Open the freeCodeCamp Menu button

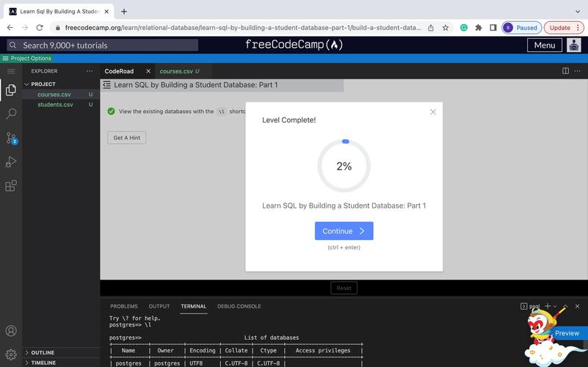click(545, 45)
